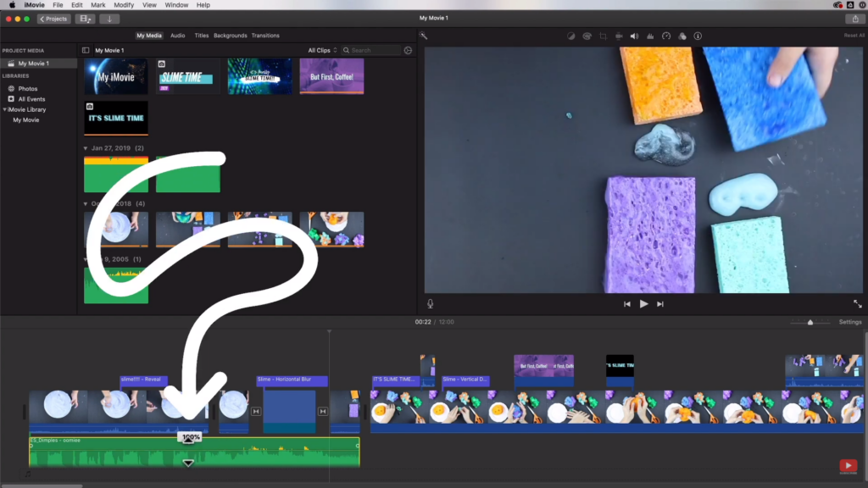Select the slime!!!! - Reveal title clip
The height and width of the screenshot is (488, 868).
[143, 380]
